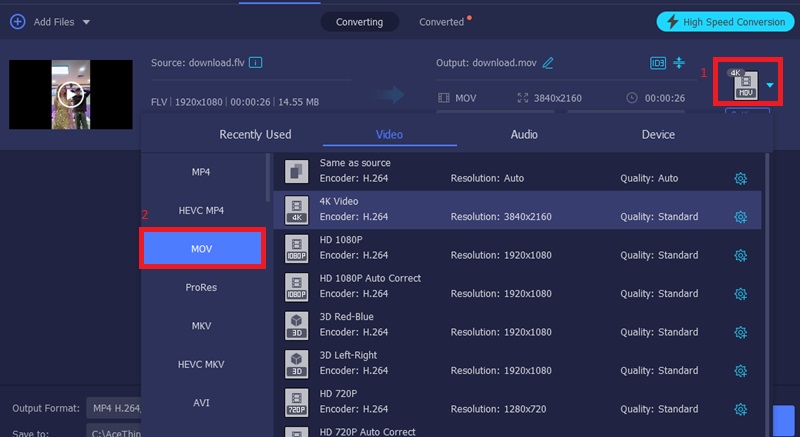Select the HD 720P preset icon

coord(296,403)
